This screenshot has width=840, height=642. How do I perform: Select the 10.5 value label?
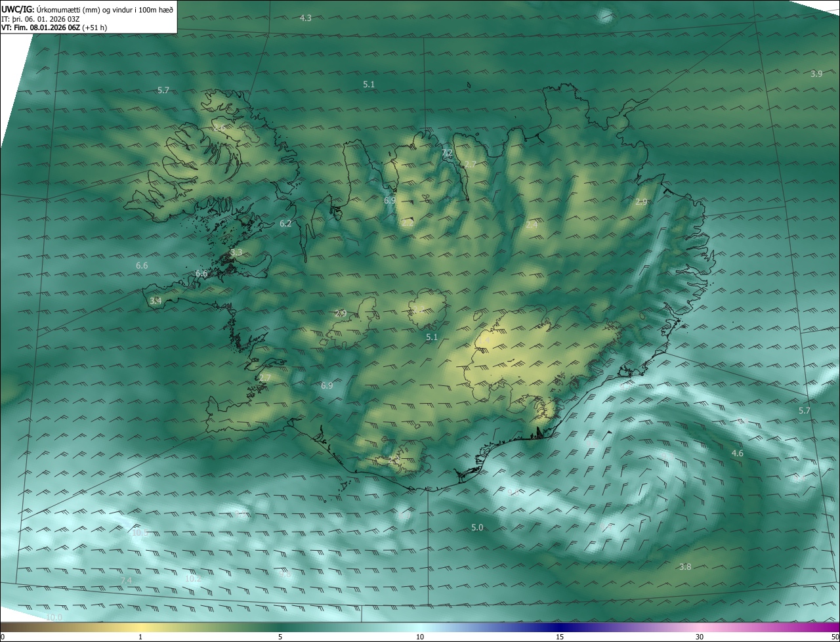[140, 532]
